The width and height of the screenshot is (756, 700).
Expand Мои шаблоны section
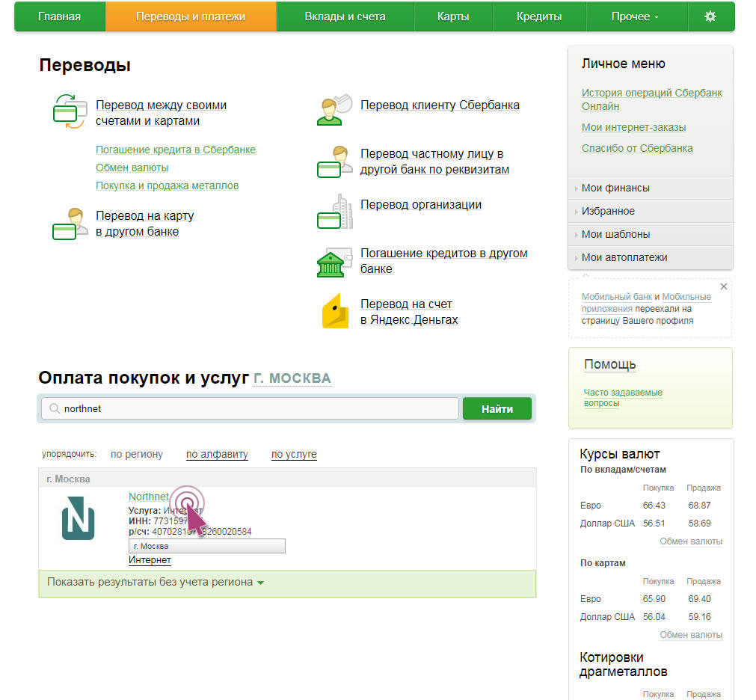[x=650, y=234]
